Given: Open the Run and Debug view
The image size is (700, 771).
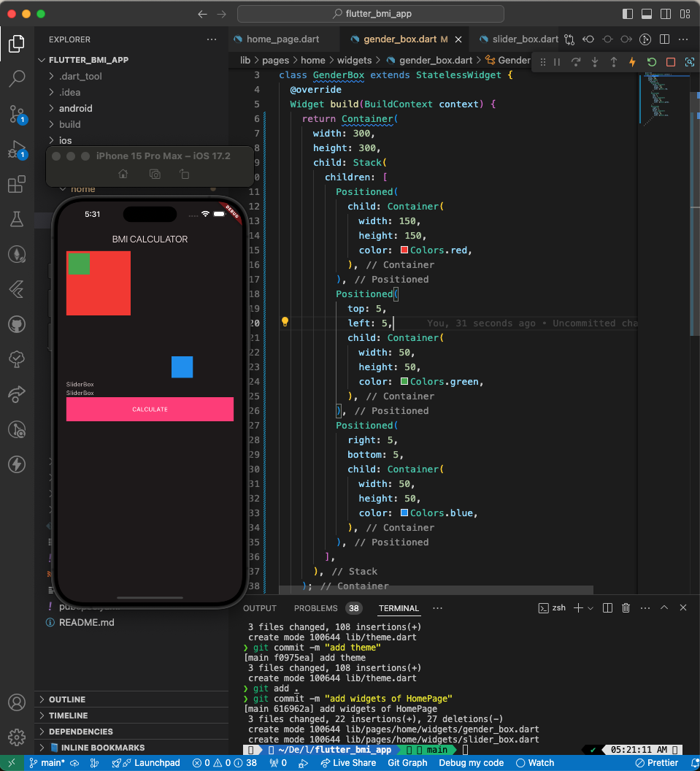Looking at the screenshot, I should (x=17, y=149).
